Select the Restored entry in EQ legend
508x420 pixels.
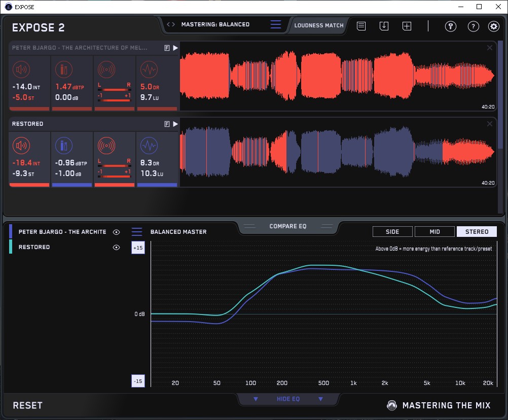(34, 247)
